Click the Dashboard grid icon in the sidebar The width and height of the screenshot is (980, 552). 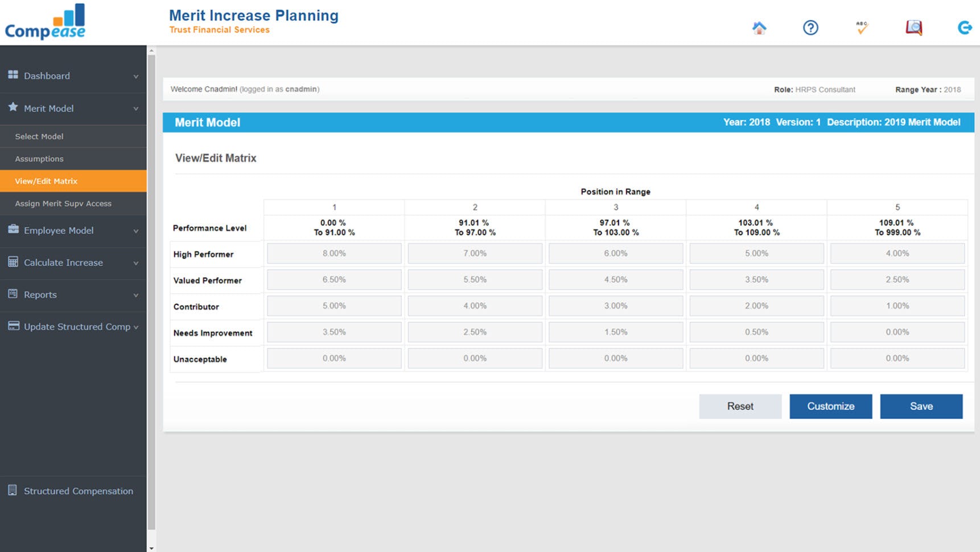pyautogui.click(x=12, y=74)
